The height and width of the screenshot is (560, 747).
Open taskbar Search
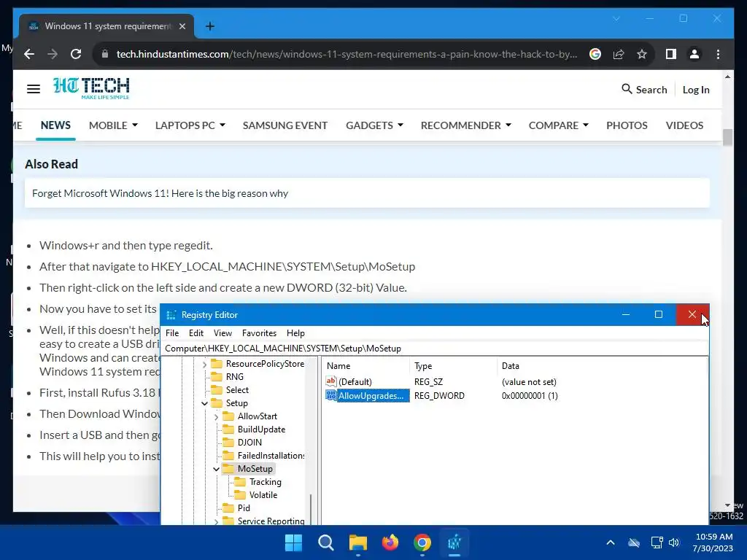click(x=326, y=542)
